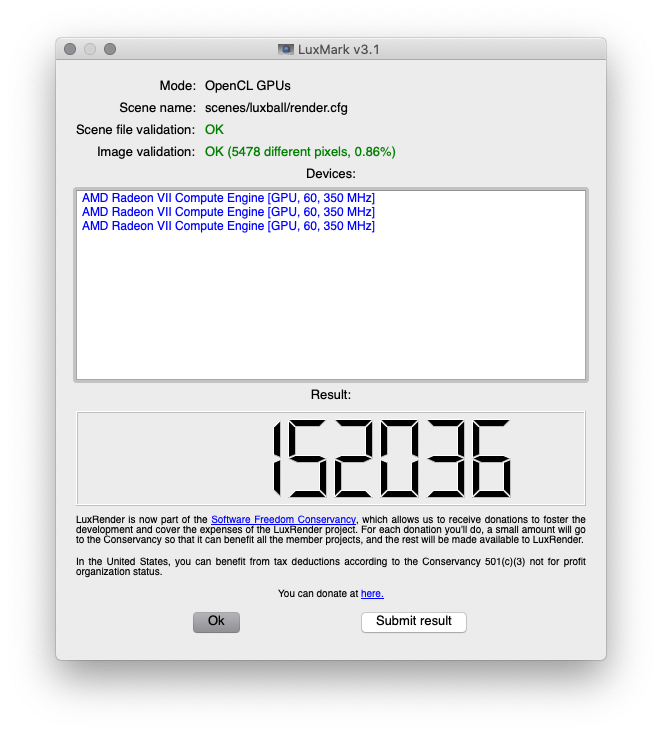The image size is (662, 734).
Task: Click the Result: label
Action: coord(331,395)
